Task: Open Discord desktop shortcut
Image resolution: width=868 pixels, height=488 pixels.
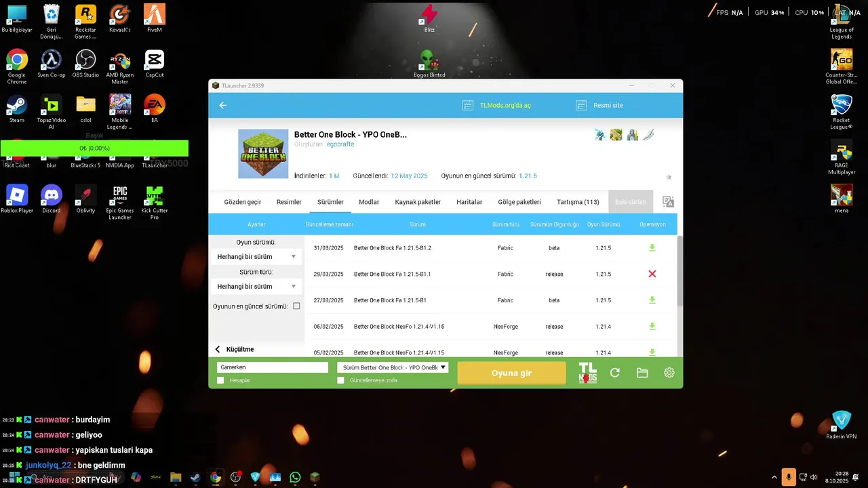Action: coord(51,199)
